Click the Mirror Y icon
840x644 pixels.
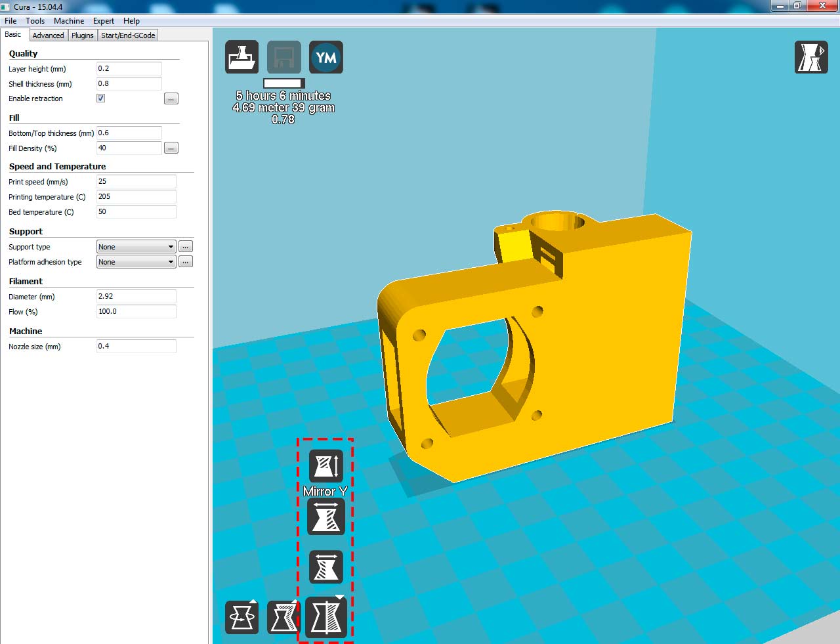(x=326, y=517)
